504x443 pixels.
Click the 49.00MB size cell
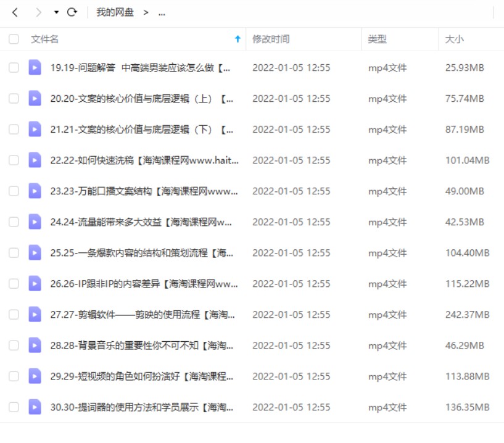click(x=465, y=191)
